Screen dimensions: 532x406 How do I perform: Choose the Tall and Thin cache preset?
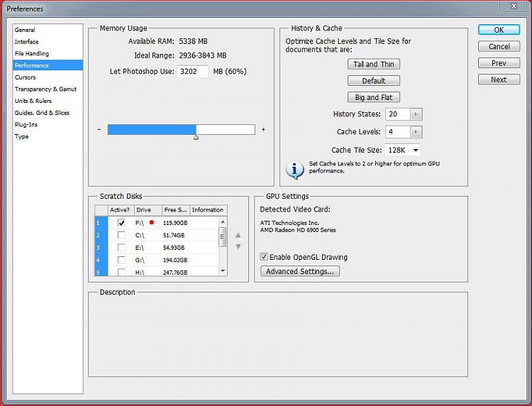(374, 64)
